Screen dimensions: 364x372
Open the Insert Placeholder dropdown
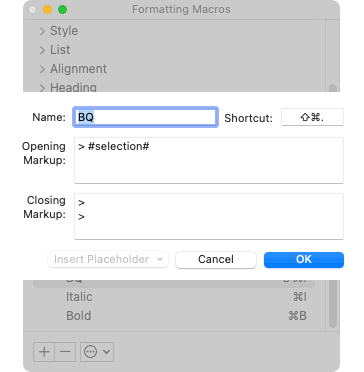(108, 259)
